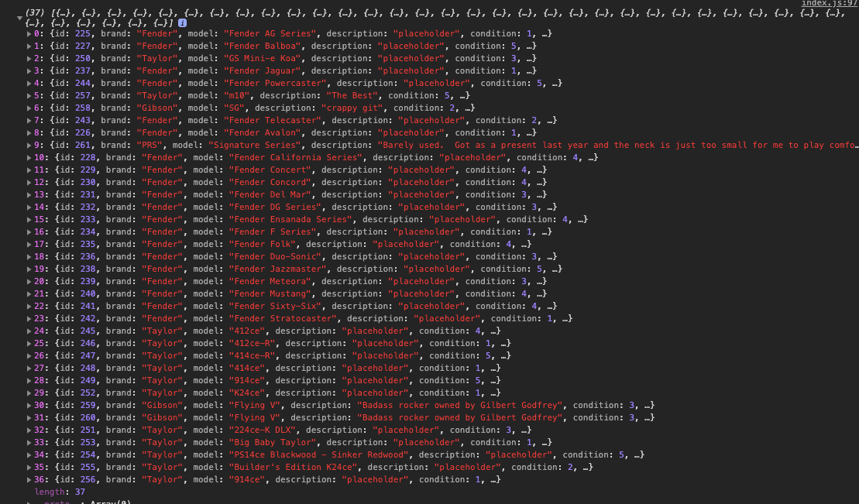Click id value 258 in item 6
Image resolution: width=859 pixels, height=504 pixels.
click(83, 108)
